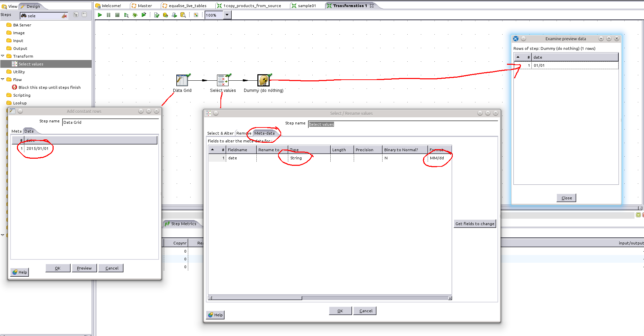Viewport: 644px width, 336px height.
Task: Switch to the sample01 tab
Action: (304, 6)
